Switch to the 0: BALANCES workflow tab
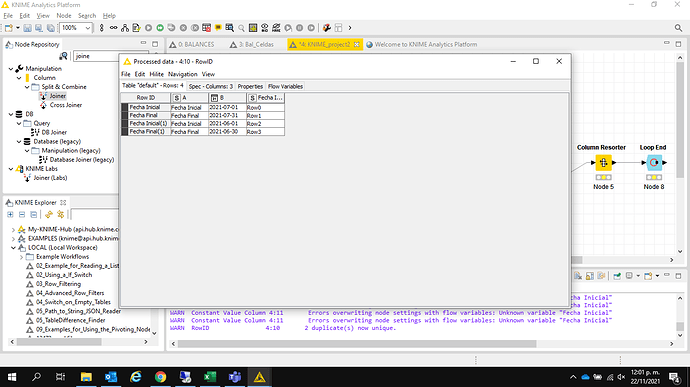 click(192, 44)
